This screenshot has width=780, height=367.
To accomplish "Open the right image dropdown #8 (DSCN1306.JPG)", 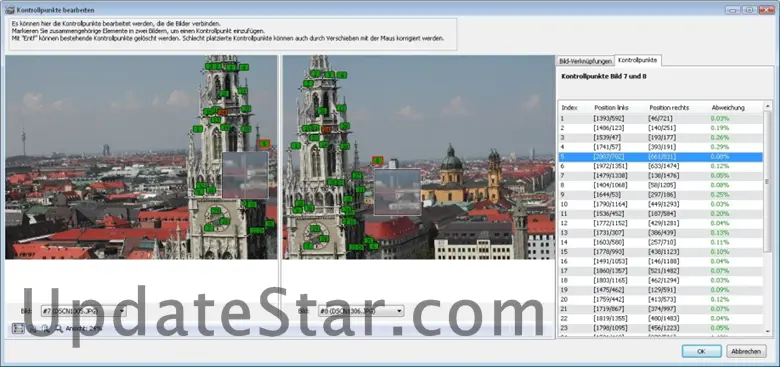I will (x=361, y=311).
